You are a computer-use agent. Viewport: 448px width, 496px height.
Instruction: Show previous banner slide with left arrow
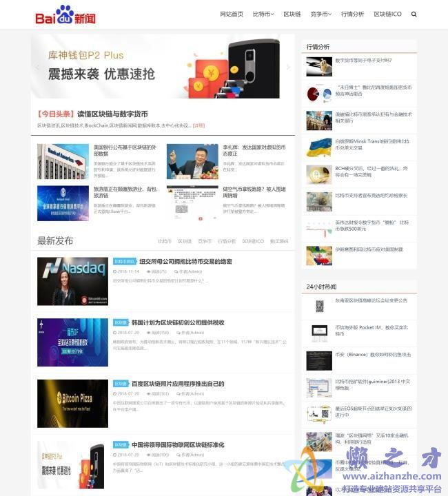pyautogui.click(x=37, y=67)
